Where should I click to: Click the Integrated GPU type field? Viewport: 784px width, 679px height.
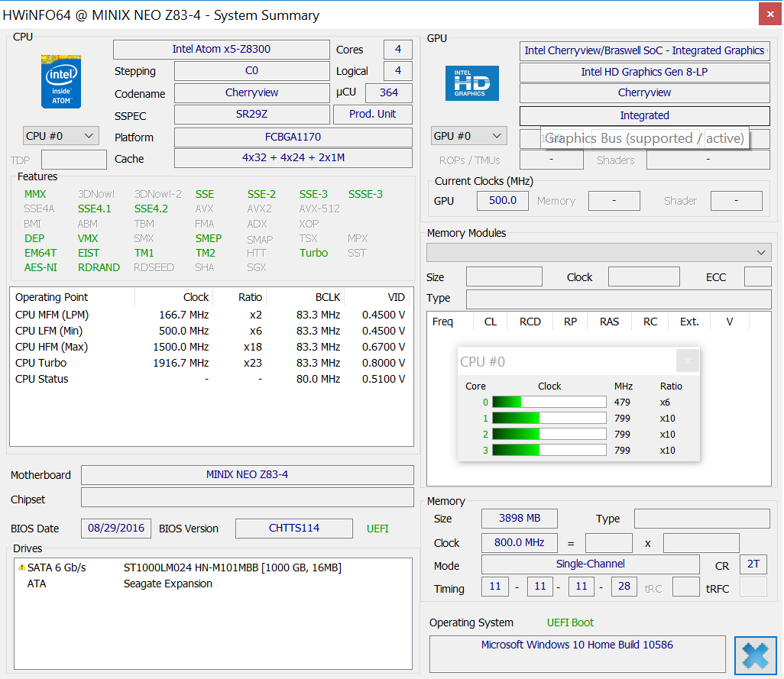[644, 115]
